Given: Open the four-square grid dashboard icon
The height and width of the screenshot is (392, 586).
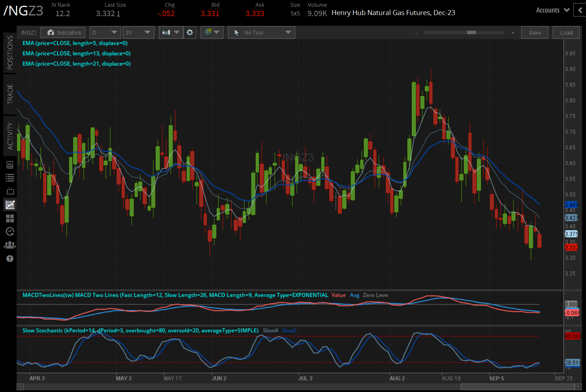Looking at the screenshot, I should [x=10, y=218].
